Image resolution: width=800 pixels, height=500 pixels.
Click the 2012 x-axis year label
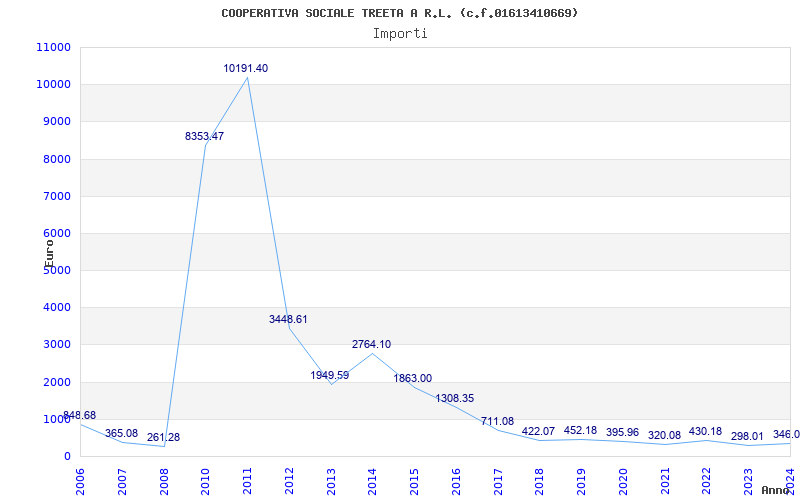(x=289, y=482)
